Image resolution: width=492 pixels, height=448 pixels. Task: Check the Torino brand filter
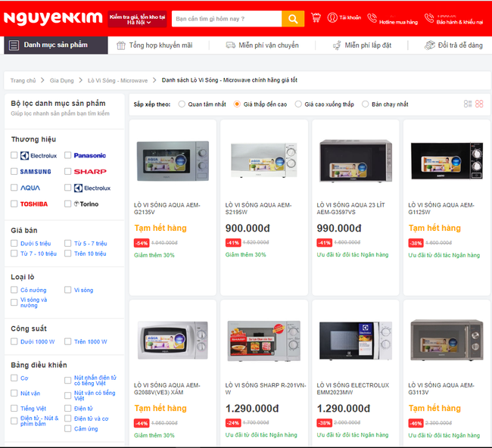[x=68, y=204]
